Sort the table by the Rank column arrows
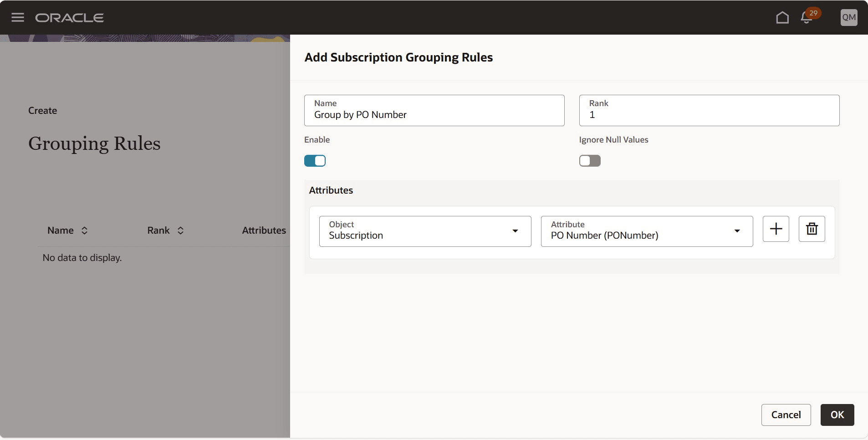This screenshot has height=440, width=868. pos(180,230)
